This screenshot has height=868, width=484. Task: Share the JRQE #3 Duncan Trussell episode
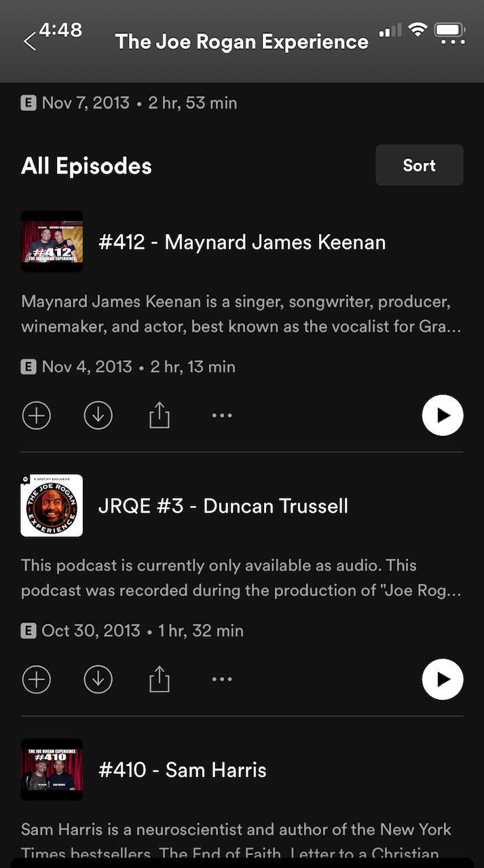point(159,679)
